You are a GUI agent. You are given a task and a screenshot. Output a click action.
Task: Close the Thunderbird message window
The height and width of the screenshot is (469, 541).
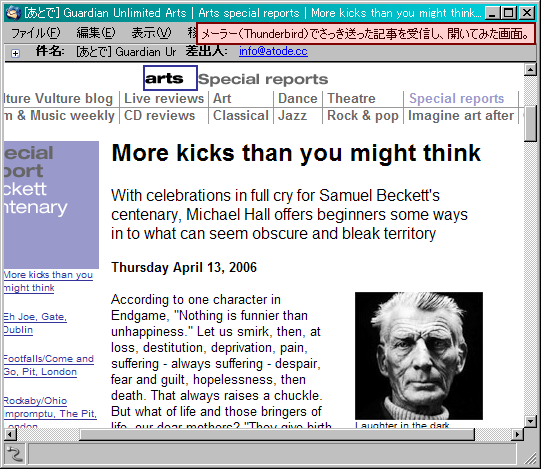click(x=527, y=13)
